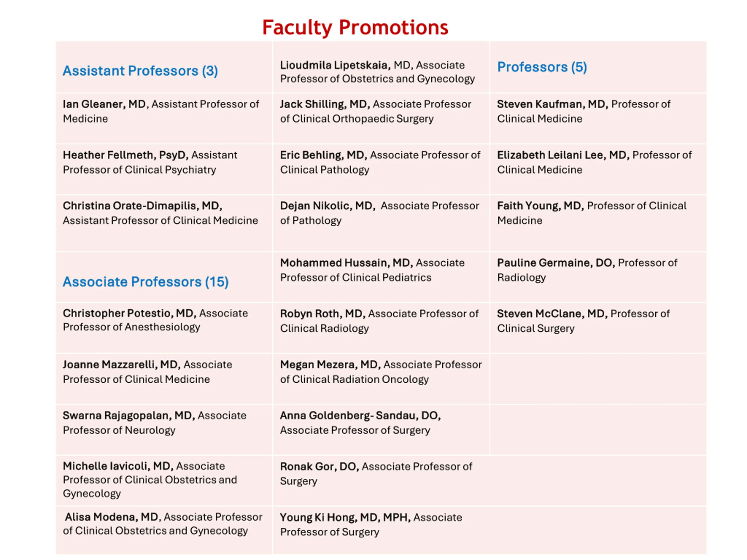This screenshot has width=747, height=560.
Task: Select Jack Shilling, MD entry
Action: click(375, 111)
